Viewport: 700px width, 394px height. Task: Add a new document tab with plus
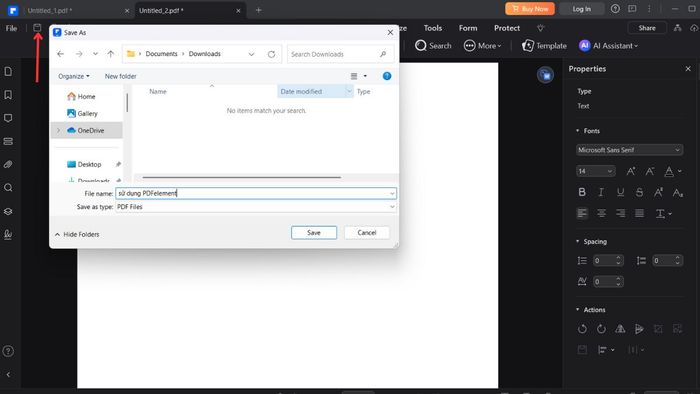pos(258,10)
